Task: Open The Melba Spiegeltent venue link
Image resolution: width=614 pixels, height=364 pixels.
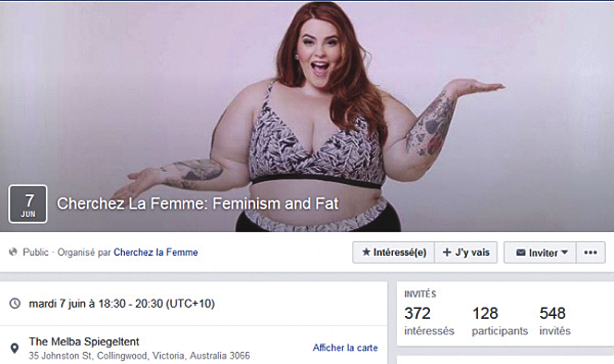Action: tap(84, 342)
